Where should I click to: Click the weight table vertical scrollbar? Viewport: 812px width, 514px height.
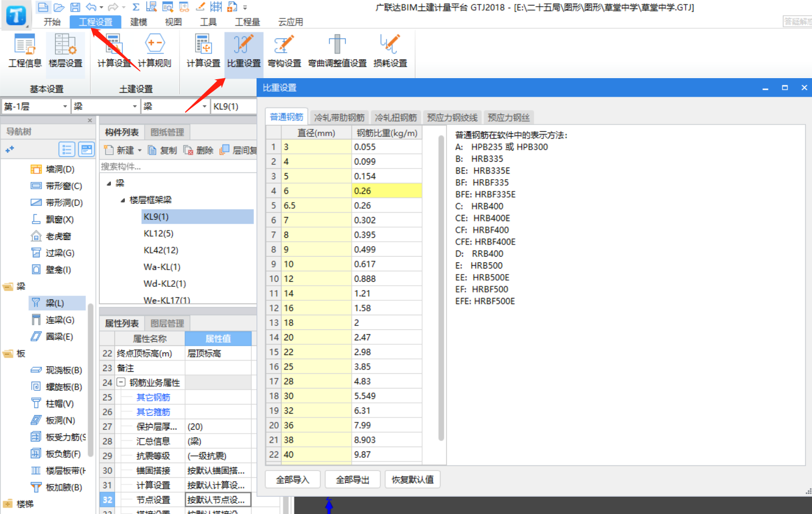441,288
